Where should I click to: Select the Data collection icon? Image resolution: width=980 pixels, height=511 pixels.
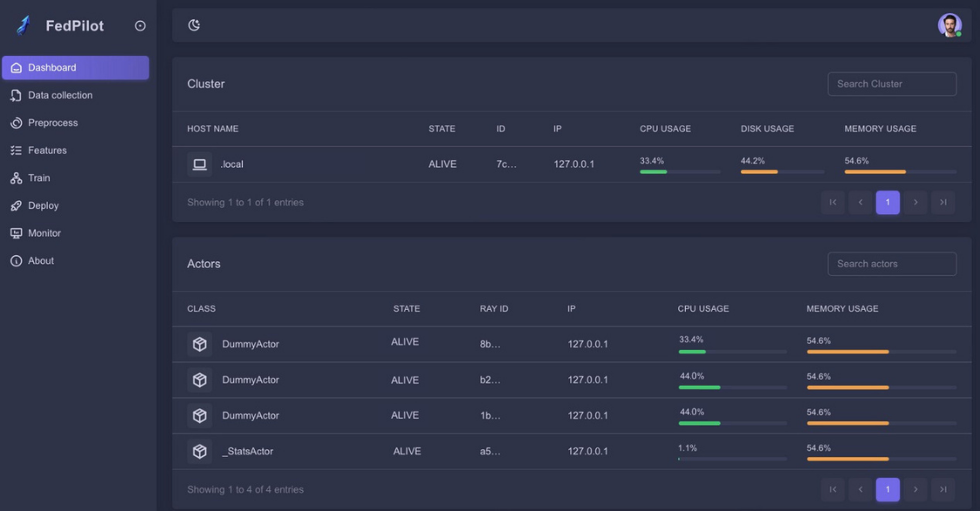[x=15, y=95]
